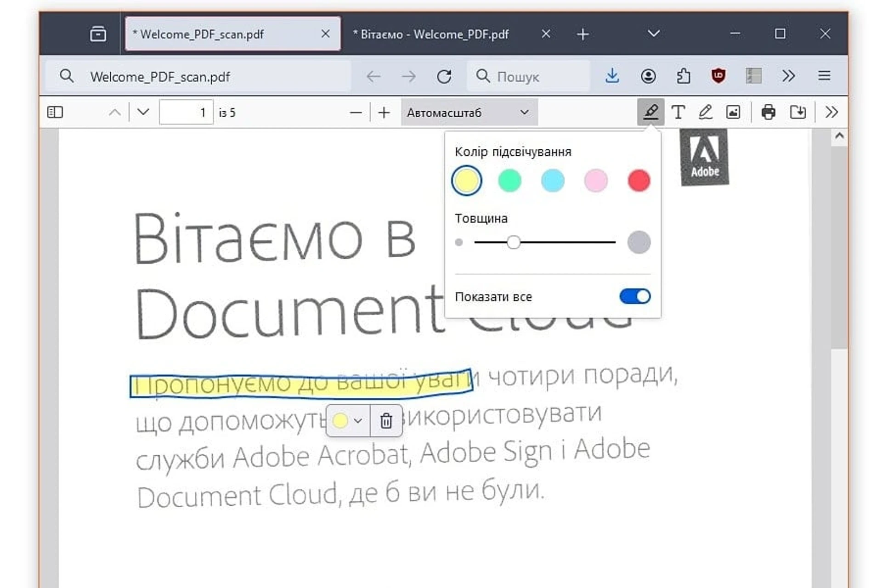This screenshot has height=588, width=882.
Task: Close the Welcome_PDF_scan.pdf tab
Action: pos(325,34)
